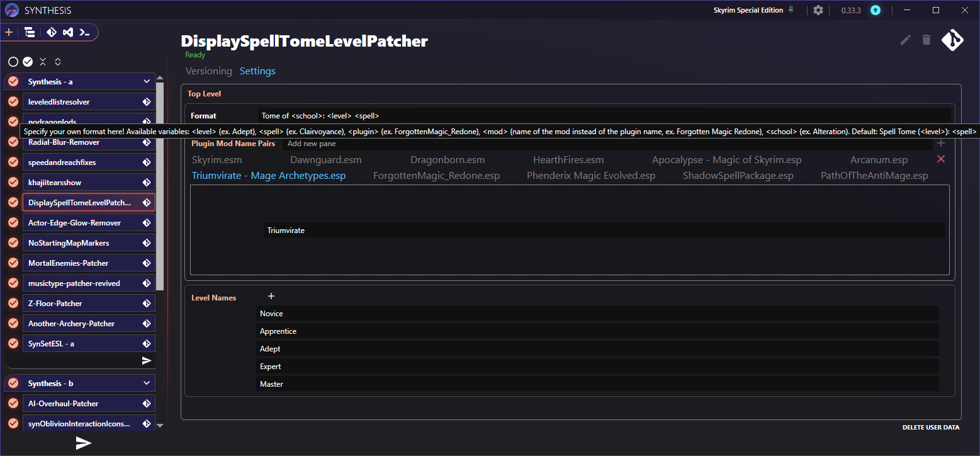Click the Git icon on the khajiitearsshow row
The width and height of the screenshot is (980, 456).
click(147, 183)
